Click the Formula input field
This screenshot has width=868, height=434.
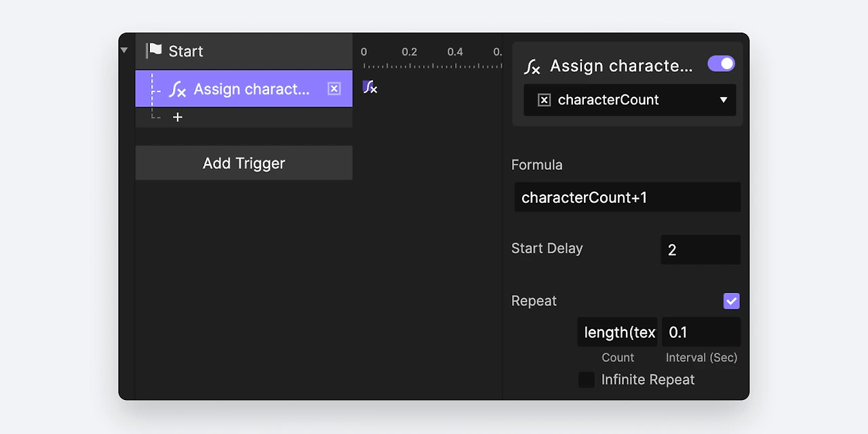627,197
